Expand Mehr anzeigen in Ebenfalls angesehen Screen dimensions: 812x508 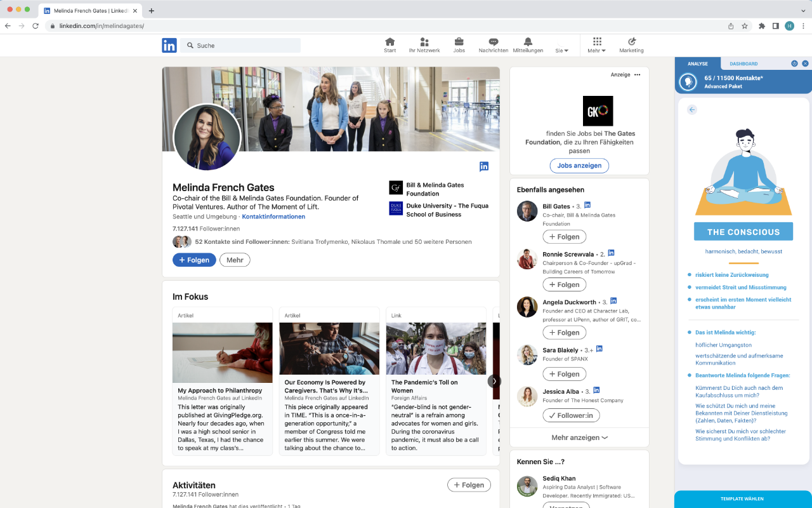pyautogui.click(x=580, y=438)
